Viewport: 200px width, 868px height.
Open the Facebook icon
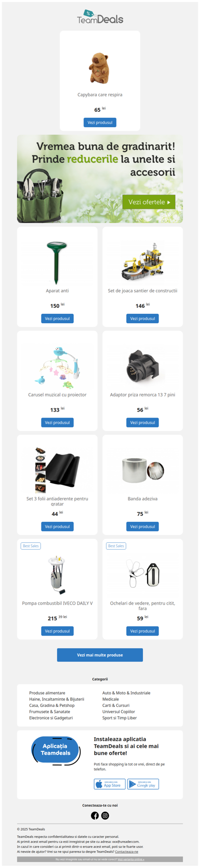click(x=94, y=816)
